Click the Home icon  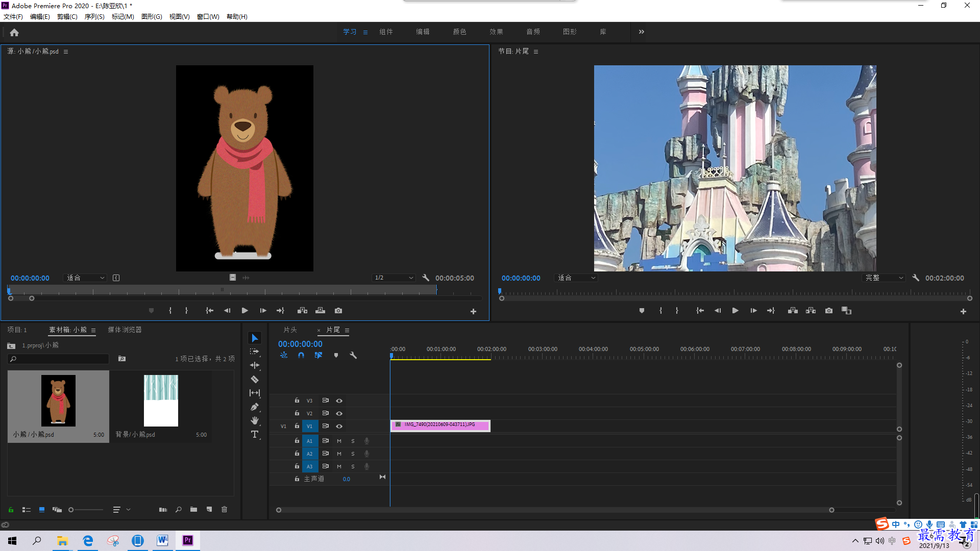tap(14, 32)
